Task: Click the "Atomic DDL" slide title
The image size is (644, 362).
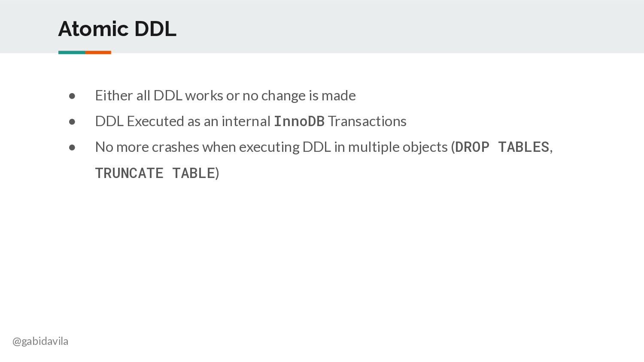Action: (117, 29)
